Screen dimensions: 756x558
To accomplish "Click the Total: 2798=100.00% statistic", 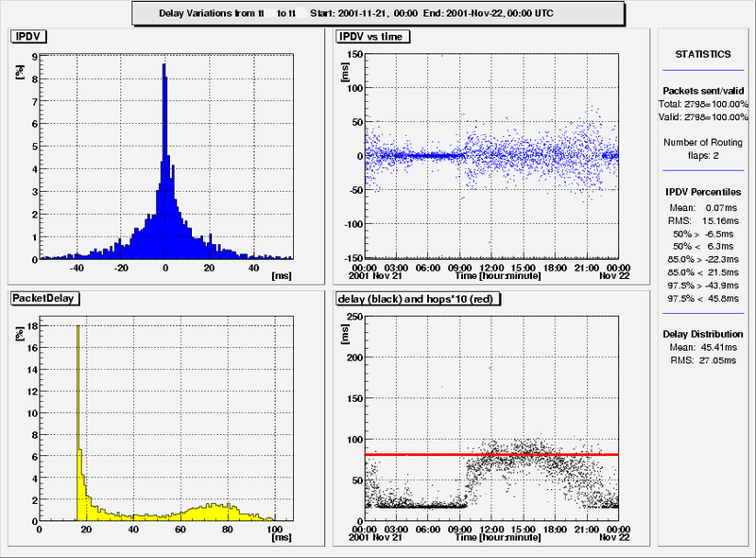I will pyautogui.click(x=702, y=104).
